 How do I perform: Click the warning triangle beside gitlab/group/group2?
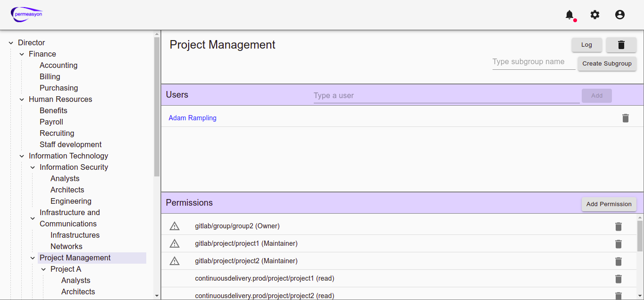pos(175,226)
